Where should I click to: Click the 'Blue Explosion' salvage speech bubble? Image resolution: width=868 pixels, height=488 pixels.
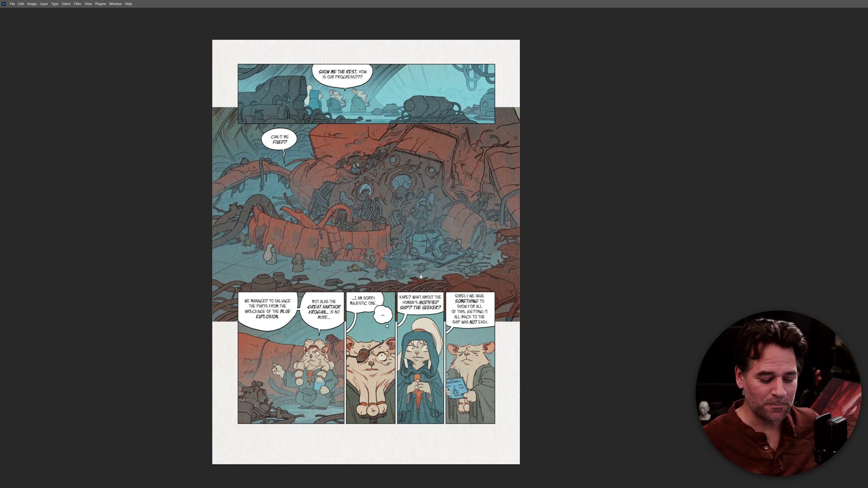(x=267, y=310)
